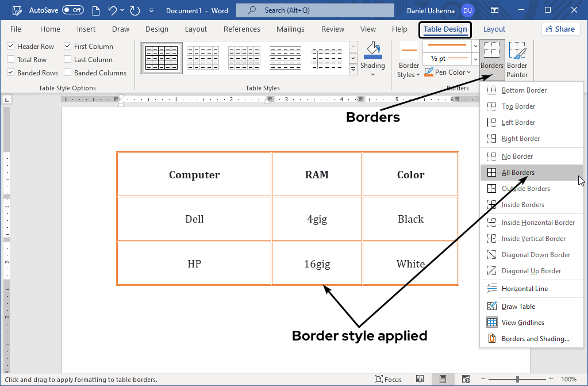Disable the Banded Rows option
Image resolution: width=588 pixels, height=386 pixels.
(10, 72)
